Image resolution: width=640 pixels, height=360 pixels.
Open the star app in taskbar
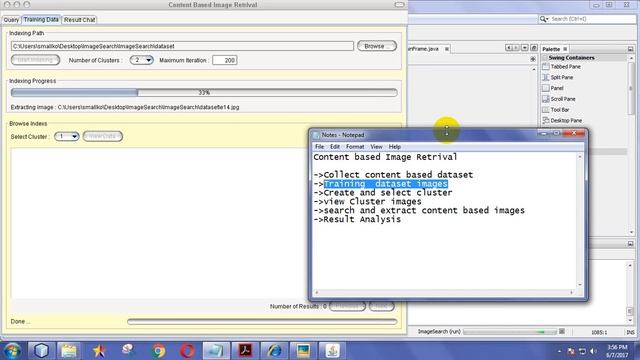(99, 351)
